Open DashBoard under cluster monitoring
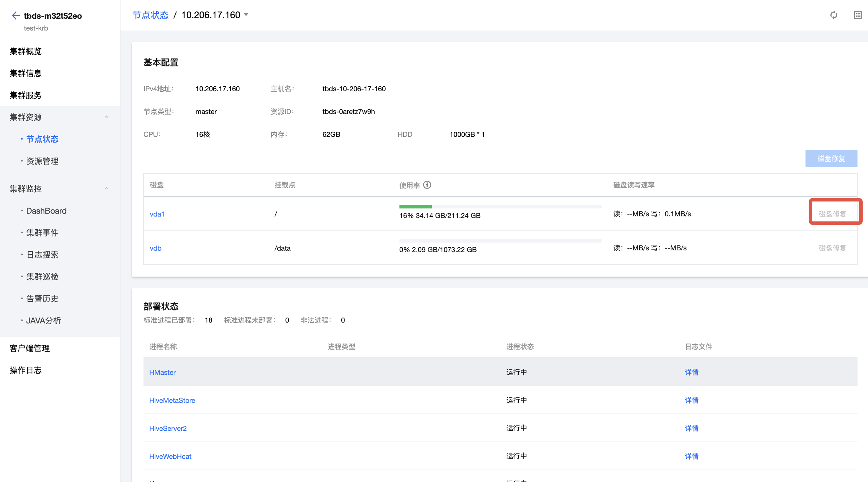This screenshot has width=868, height=486. coord(46,211)
